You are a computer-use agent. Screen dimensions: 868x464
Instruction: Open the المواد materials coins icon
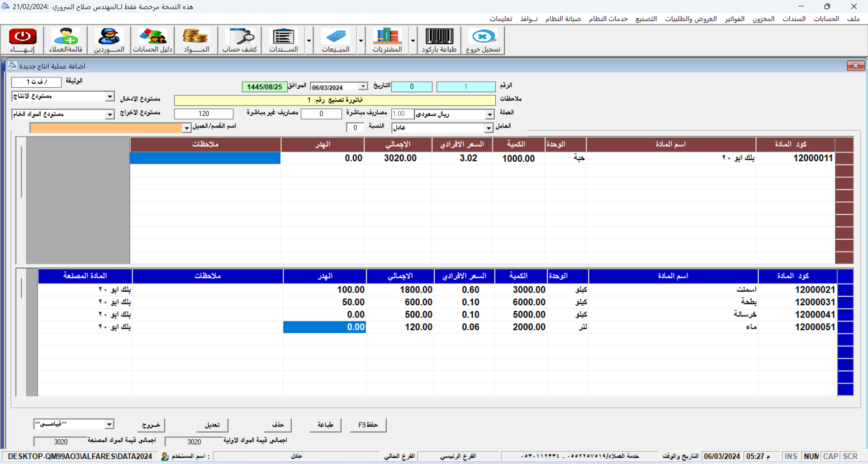coord(196,40)
